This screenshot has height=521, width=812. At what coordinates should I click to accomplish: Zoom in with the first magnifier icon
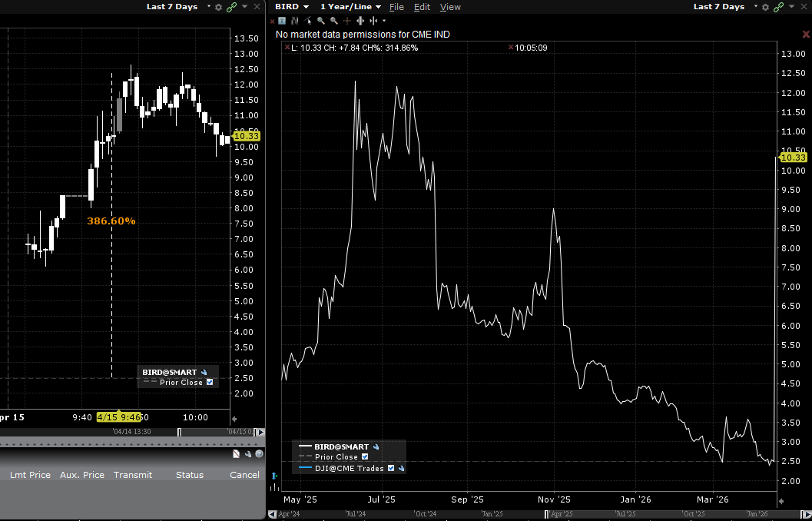(321, 21)
